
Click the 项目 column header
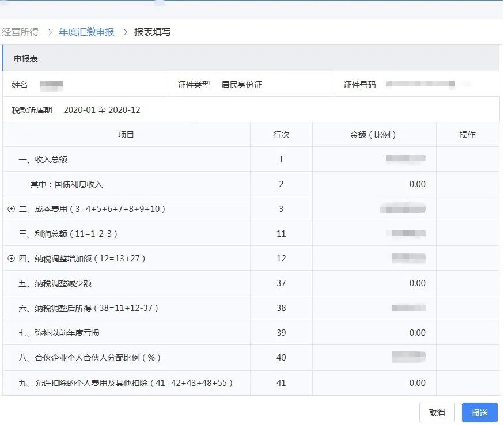pyautogui.click(x=126, y=135)
